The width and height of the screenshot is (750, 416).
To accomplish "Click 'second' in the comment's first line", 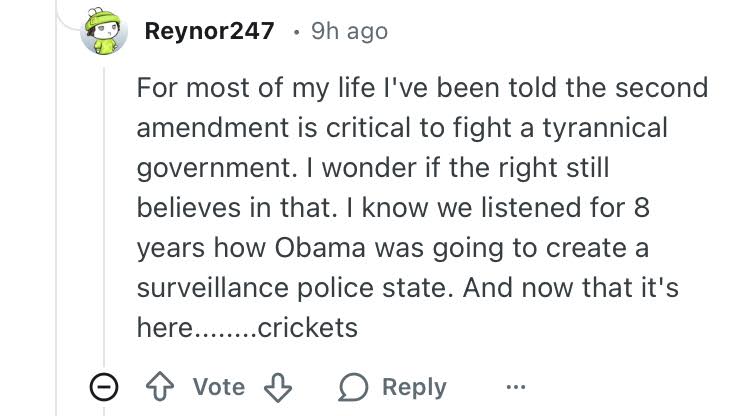I will [x=661, y=88].
